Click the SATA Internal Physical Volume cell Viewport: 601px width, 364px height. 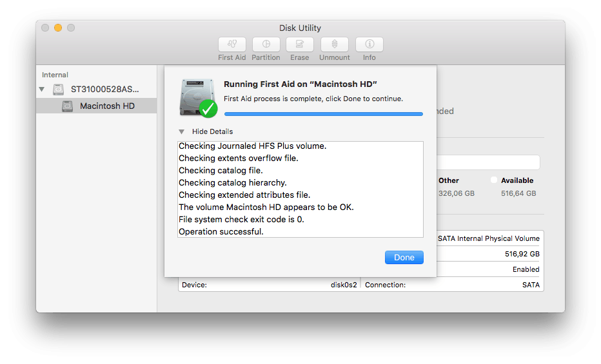489,238
